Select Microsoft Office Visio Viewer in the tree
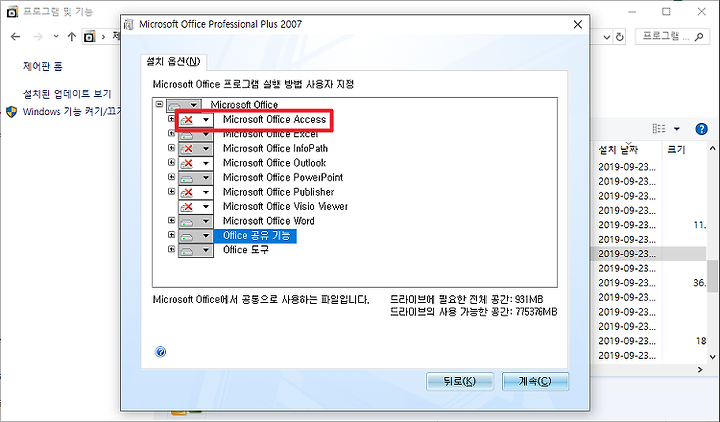Image resolution: width=720 pixels, height=422 pixels. (x=285, y=206)
